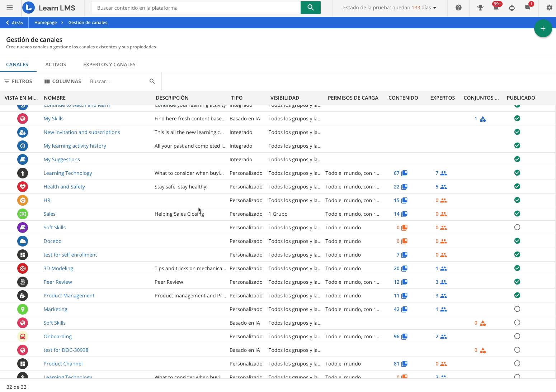Open the test for self enrollment link
556x392 pixels.
pyautogui.click(x=70, y=255)
